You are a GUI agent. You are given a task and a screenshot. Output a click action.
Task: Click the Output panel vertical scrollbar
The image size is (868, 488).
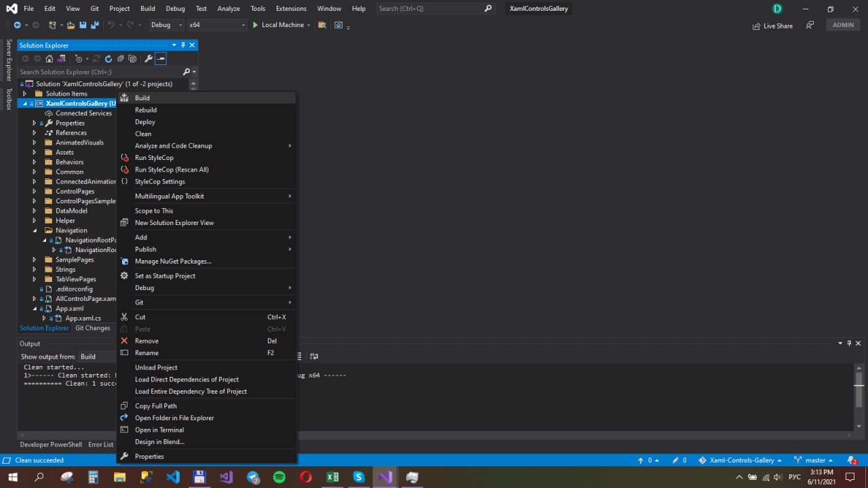[859, 397]
